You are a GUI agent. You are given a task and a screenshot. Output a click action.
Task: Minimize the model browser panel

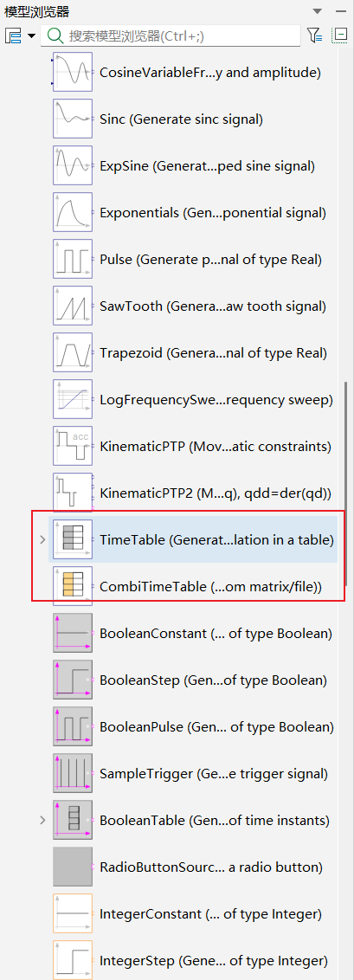coord(339,11)
